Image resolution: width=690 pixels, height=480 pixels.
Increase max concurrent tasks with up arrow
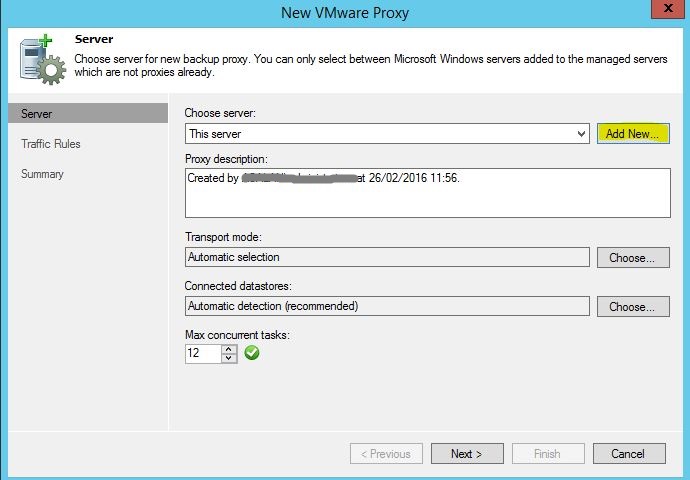229,349
